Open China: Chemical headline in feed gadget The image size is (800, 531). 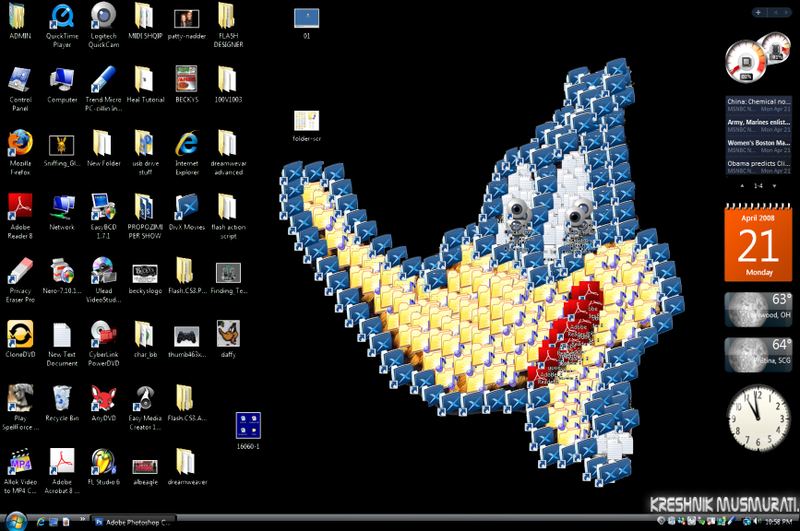click(759, 105)
